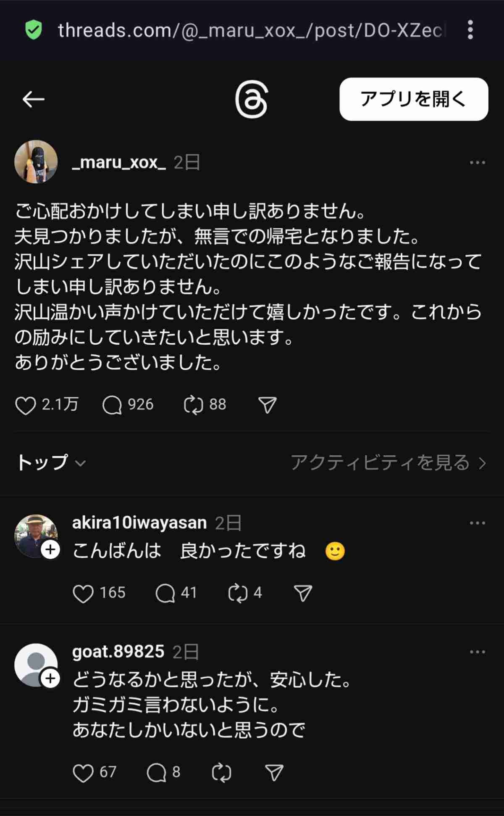
Task: Tap the back arrow icon
Action: pos(34,100)
